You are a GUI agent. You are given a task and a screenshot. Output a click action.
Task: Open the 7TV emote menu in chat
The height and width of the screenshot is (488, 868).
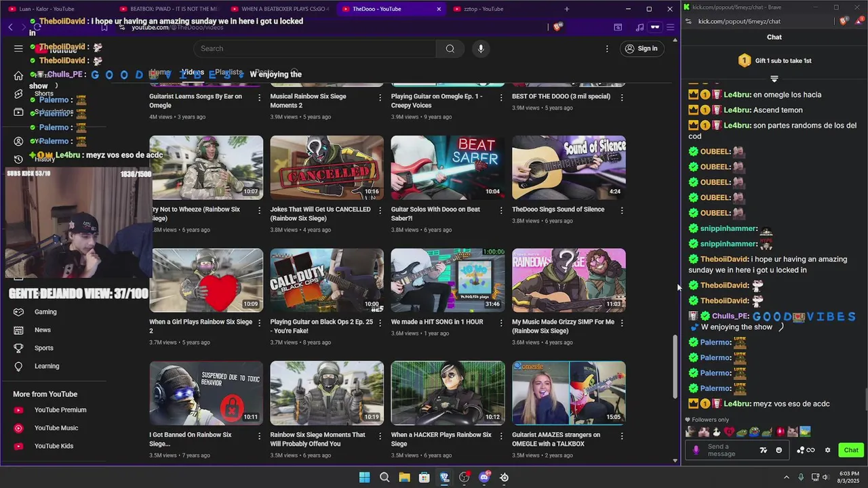(764, 450)
